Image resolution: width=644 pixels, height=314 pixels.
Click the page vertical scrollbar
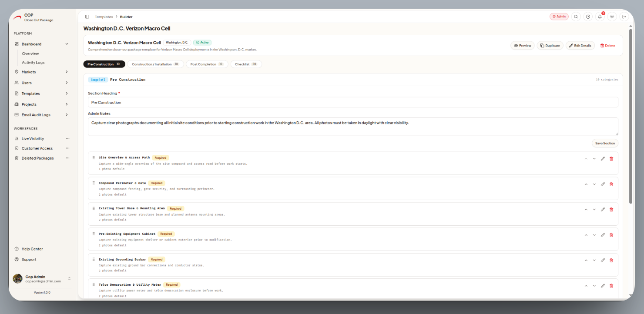click(631, 115)
